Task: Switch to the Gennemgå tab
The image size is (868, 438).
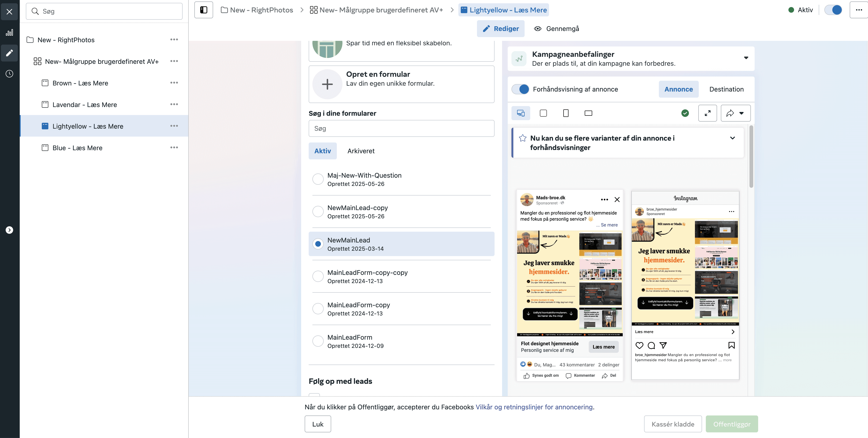Action: (556, 29)
